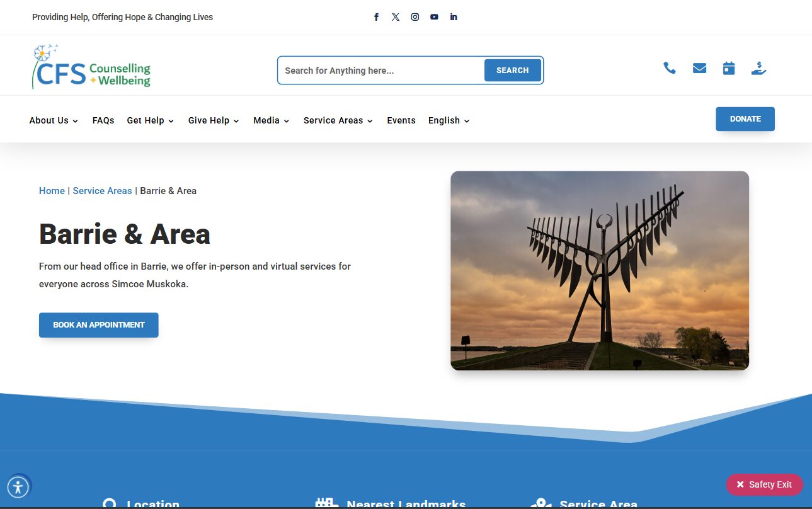
Task: Open the calendar booking icon
Action: click(x=729, y=68)
